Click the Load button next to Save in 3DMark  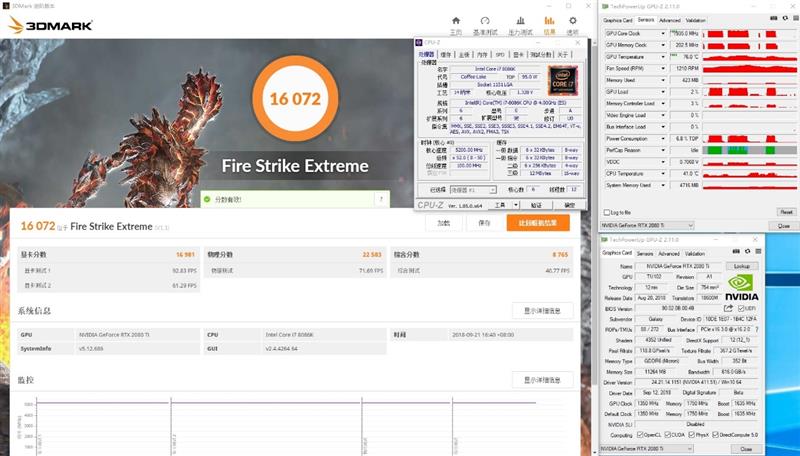point(444,223)
